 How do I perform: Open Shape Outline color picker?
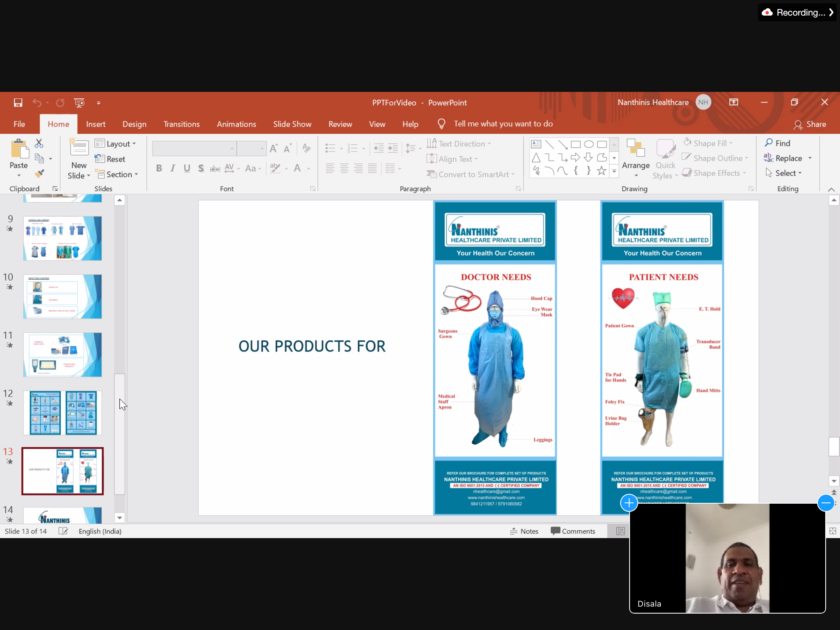click(x=715, y=158)
